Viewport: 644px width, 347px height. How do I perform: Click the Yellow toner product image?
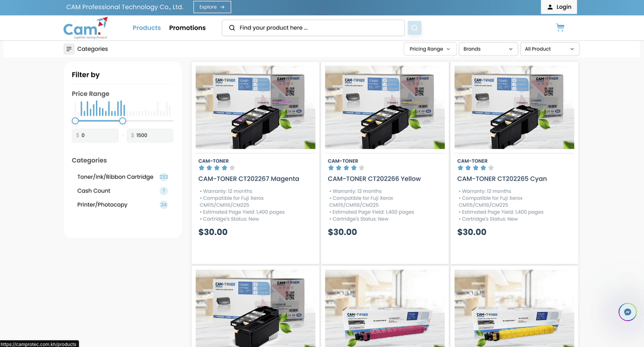click(385, 107)
